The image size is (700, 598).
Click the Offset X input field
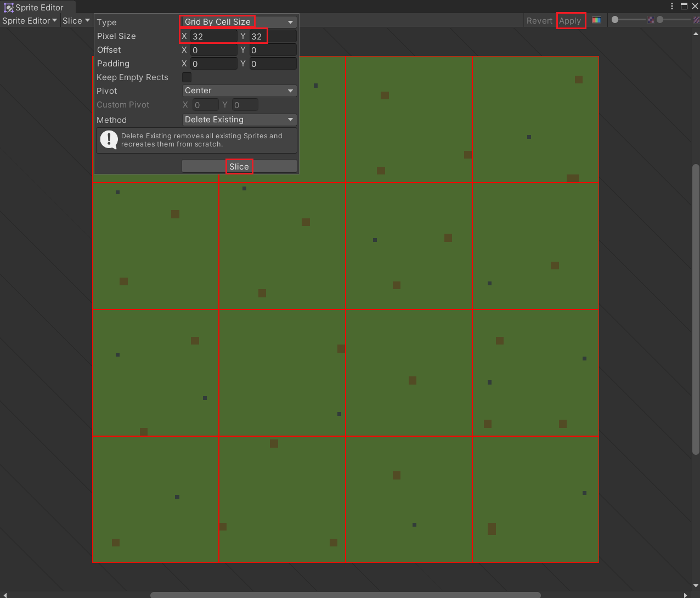click(x=214, y=50)
